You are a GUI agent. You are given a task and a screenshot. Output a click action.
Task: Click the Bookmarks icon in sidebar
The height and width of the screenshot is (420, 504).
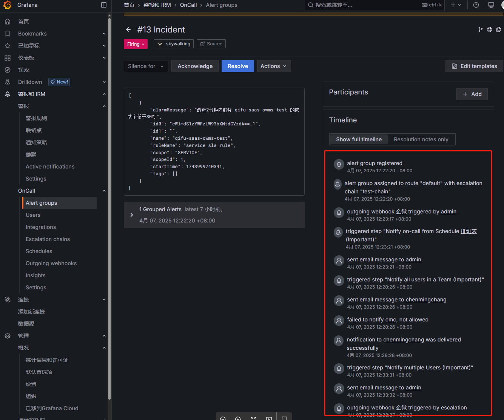point(8,34)
